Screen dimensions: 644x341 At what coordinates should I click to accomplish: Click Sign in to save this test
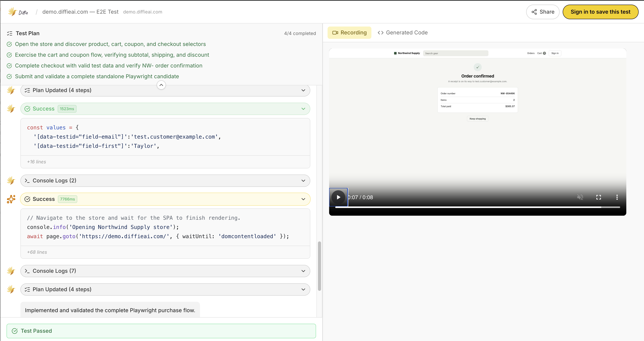pyautogui.click(x=600, y=12)
